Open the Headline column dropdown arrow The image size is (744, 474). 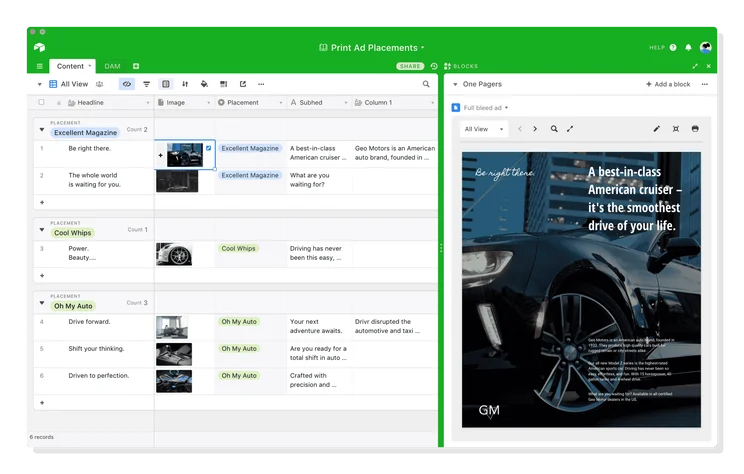pos(148,102)
